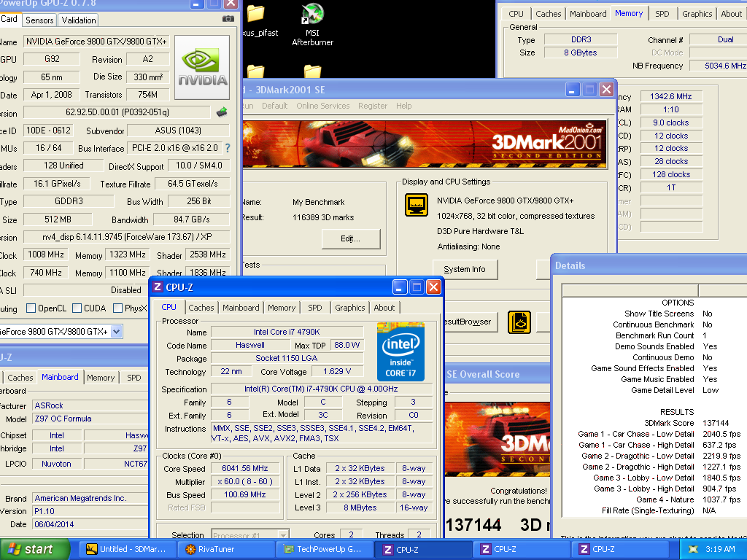Open Memory tab in front CPU-Z window

[282, 308]
